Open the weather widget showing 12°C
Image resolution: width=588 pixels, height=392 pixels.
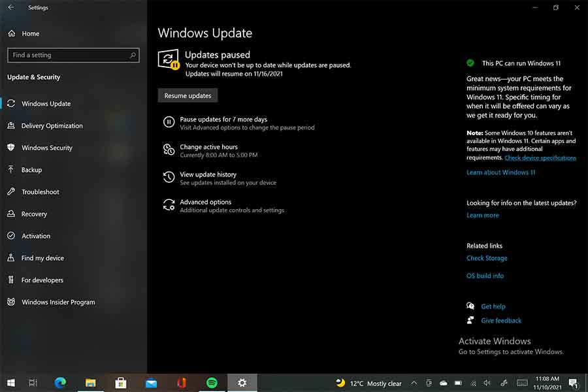click(x=369, y=384)
